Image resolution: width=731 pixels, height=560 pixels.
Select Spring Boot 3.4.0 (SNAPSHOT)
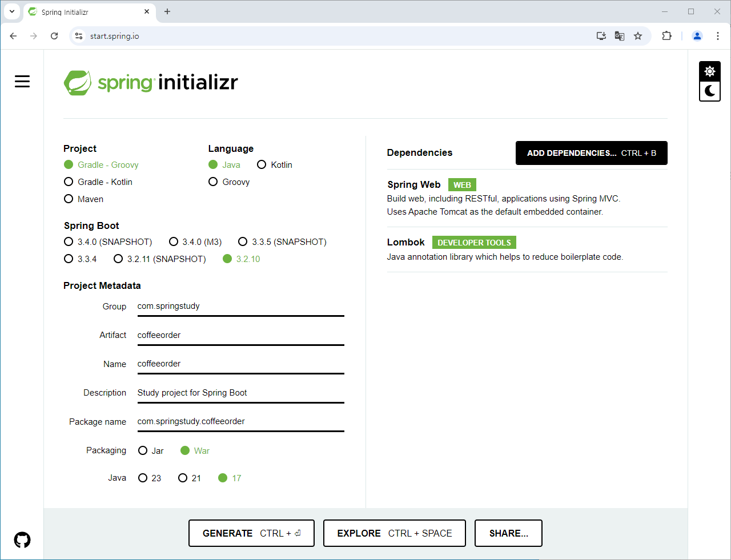(x=108, y=242)
